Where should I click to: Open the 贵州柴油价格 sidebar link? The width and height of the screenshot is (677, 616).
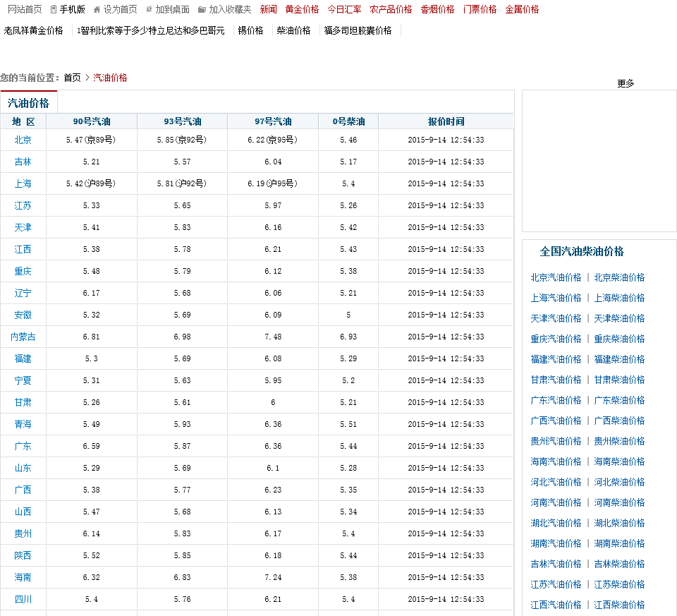(x=619, y=442)
